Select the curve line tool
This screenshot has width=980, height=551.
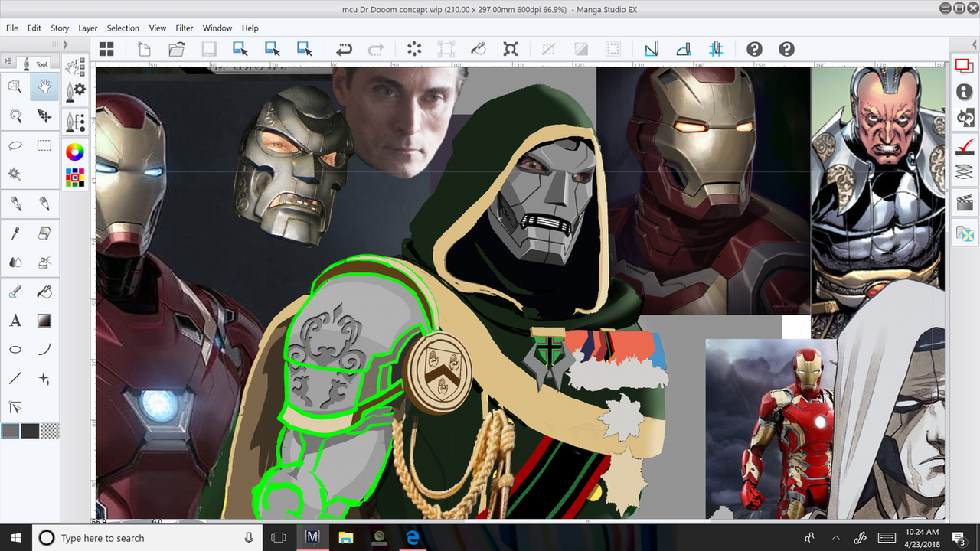click(44, 350)
